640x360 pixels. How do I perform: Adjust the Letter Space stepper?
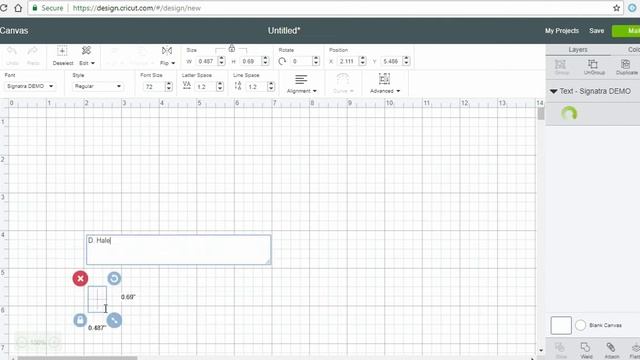(x=220, y=87)
